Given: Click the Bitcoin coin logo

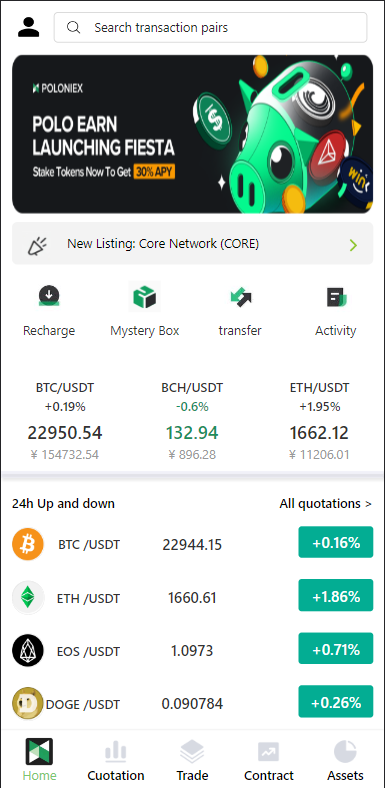Looking at the screenshot, I should point(28,544).
